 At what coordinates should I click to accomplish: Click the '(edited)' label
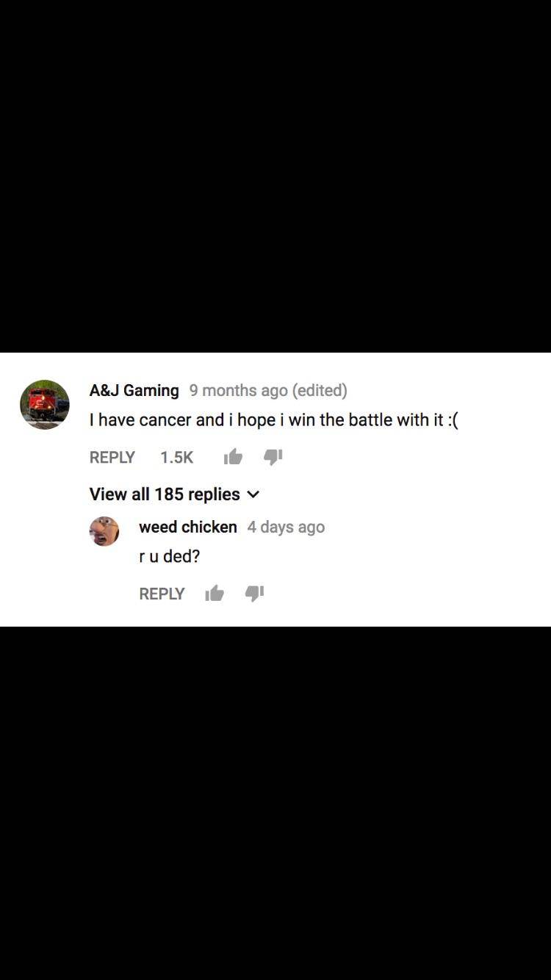coord(320,390)
